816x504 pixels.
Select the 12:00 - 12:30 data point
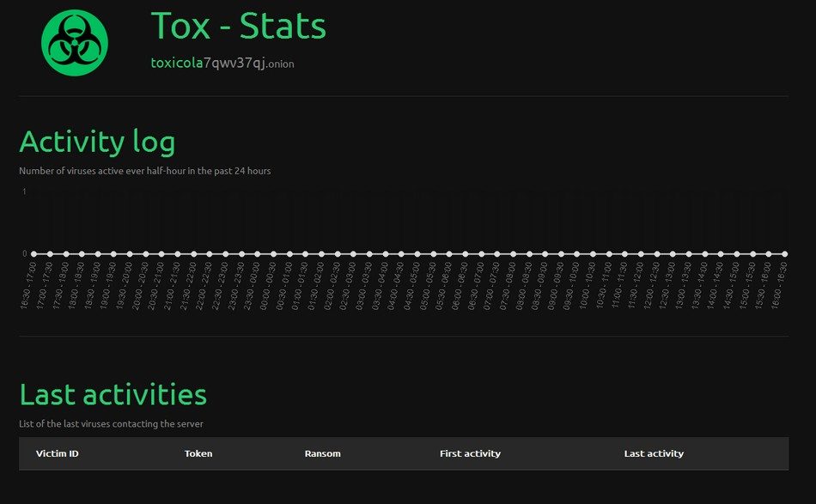[x=657, y=254]
